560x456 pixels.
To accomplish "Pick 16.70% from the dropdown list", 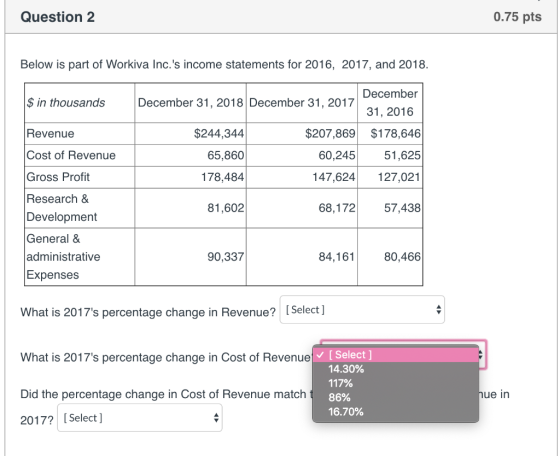I will point(395,412).
